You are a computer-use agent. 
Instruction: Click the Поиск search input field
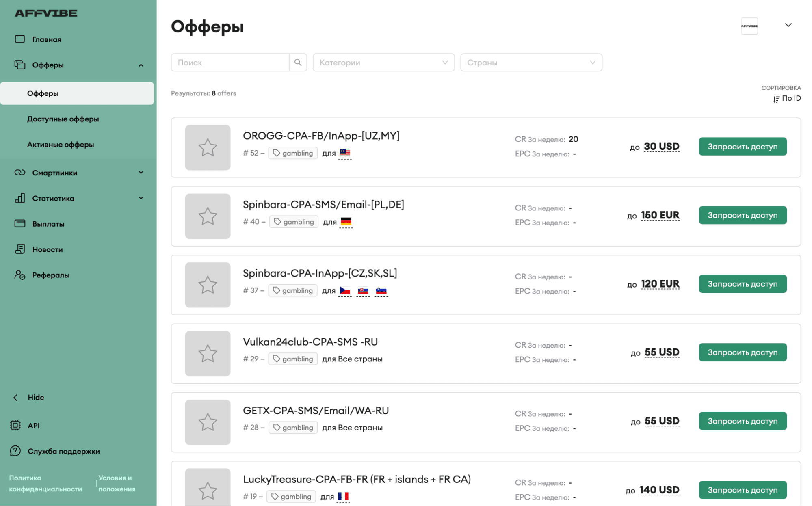tap(230, 63)
